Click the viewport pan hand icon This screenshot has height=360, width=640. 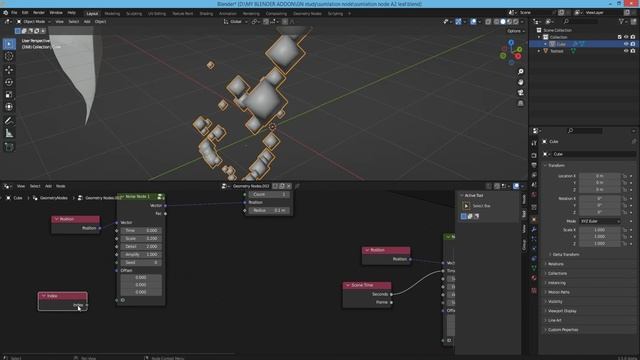pyautogui.click(x=520, y=82)
